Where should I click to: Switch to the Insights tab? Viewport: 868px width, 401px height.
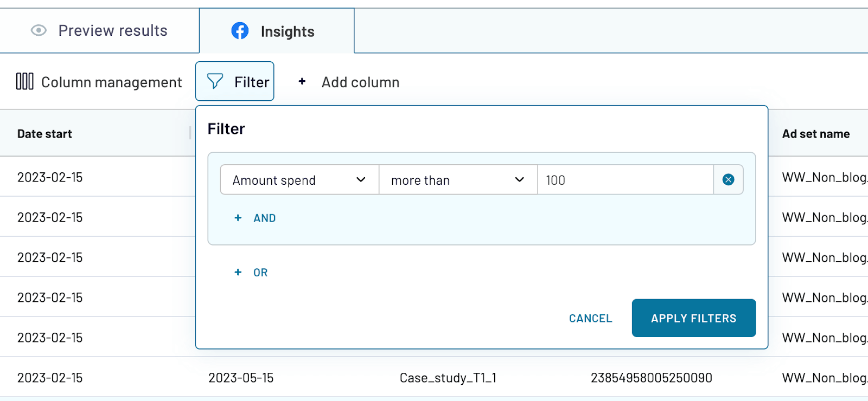pyautogui.click(x=277, y=31)
